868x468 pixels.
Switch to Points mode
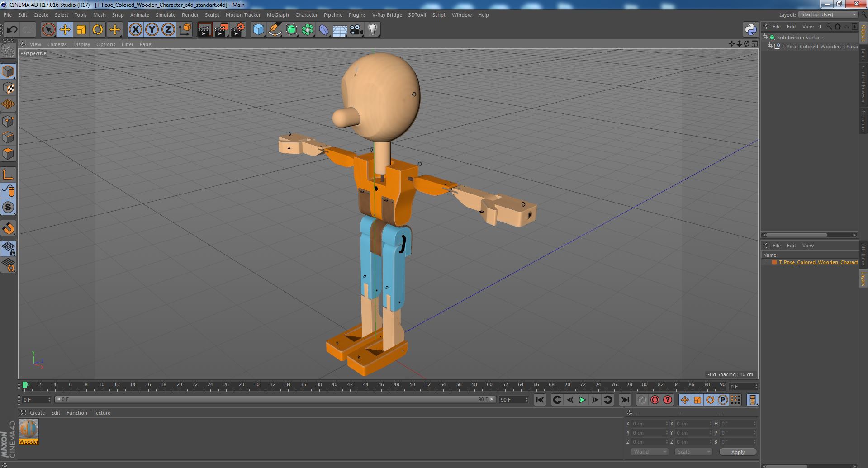(8, 121)
